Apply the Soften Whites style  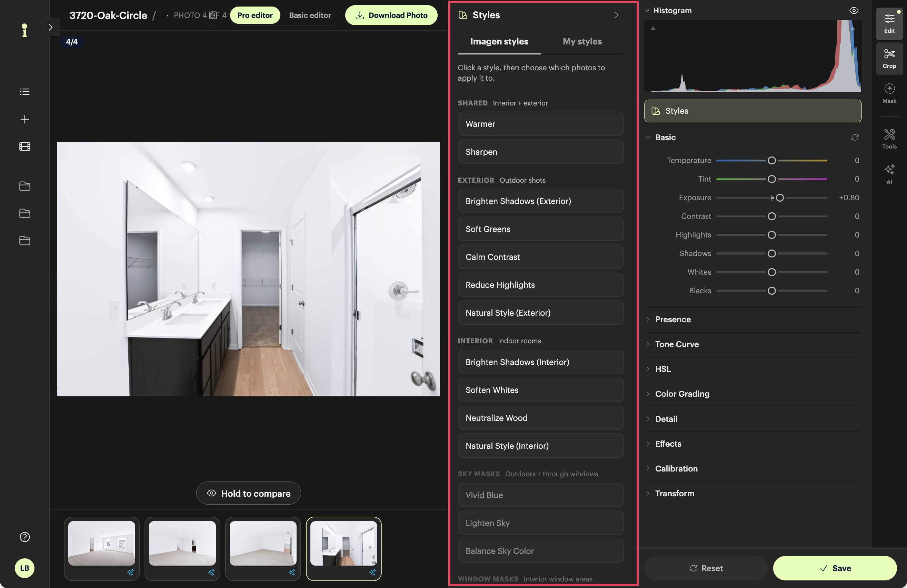tap(540, 389)
